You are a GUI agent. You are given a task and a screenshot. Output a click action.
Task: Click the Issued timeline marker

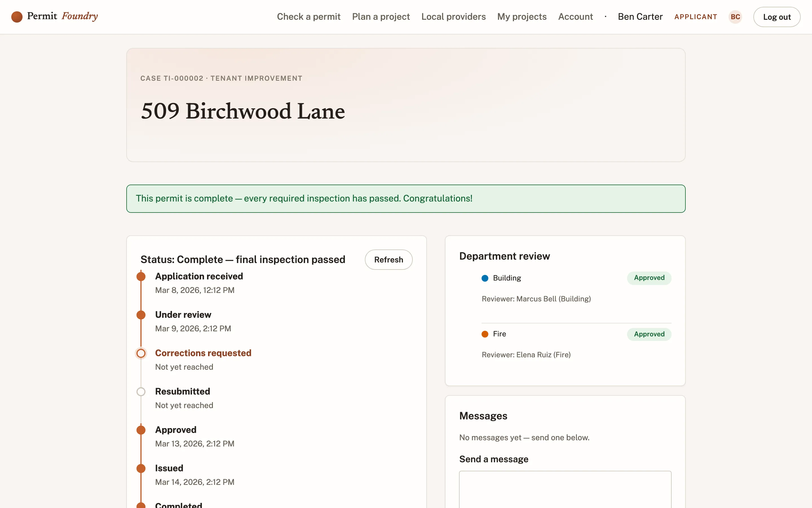[x=141, y=468]
